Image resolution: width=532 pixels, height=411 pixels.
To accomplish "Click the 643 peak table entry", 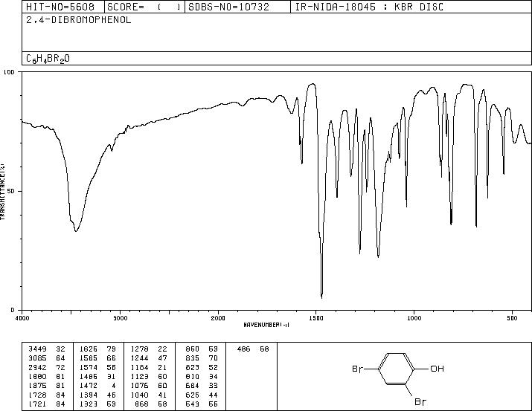I will pos(202,404).
